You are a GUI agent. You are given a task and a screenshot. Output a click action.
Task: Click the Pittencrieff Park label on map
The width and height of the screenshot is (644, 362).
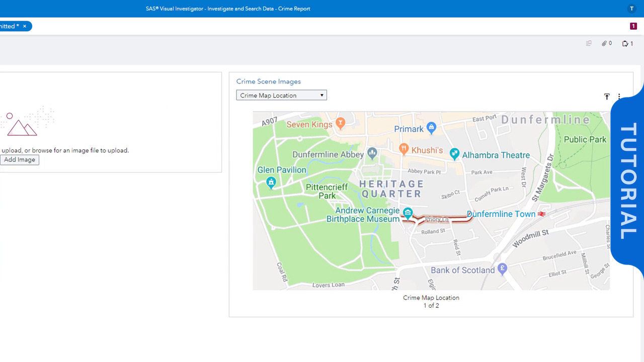coord(327,191)
